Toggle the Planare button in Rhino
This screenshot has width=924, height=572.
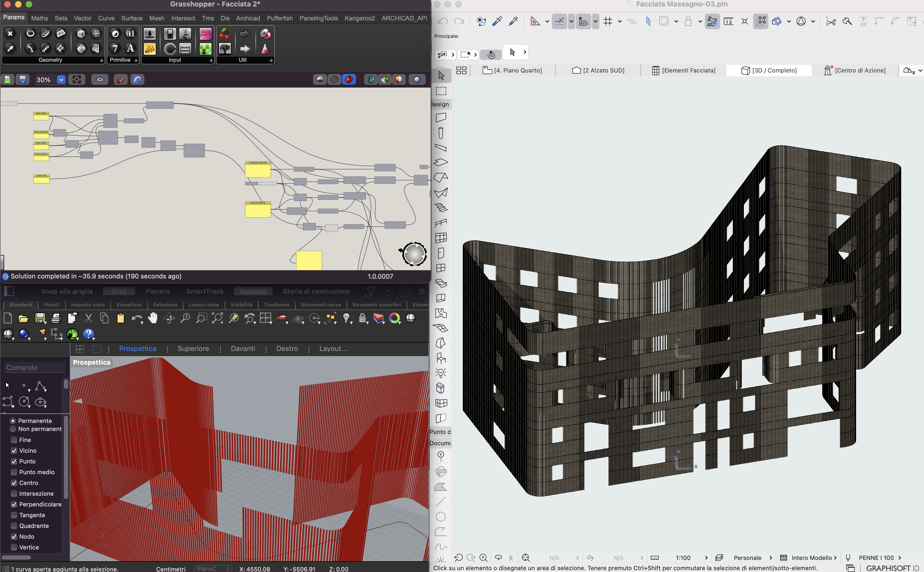[x=158, y=291]
